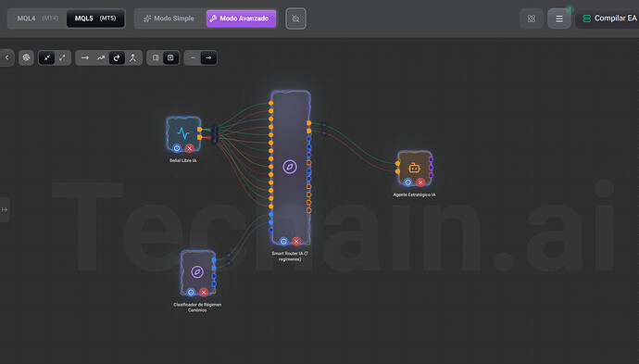Screen dimensions: 639x364
Task: Click top purple output port of Agente Estratégico
Action: coord(432,159)
